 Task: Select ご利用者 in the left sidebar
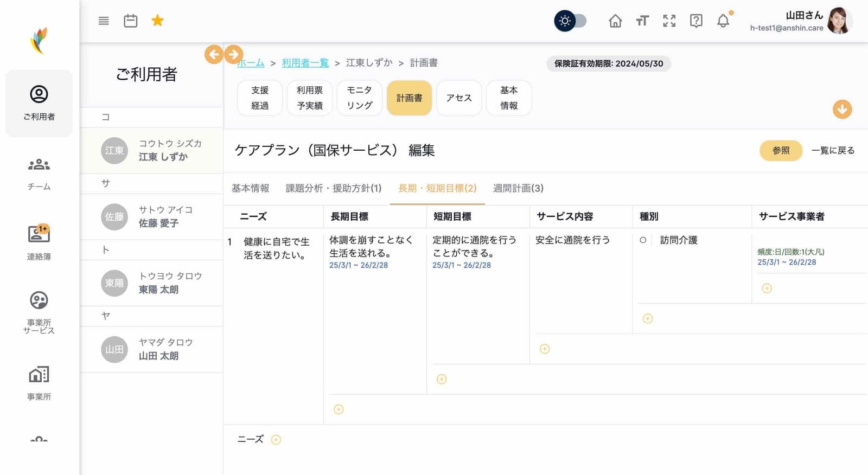(x=39, y=103)
